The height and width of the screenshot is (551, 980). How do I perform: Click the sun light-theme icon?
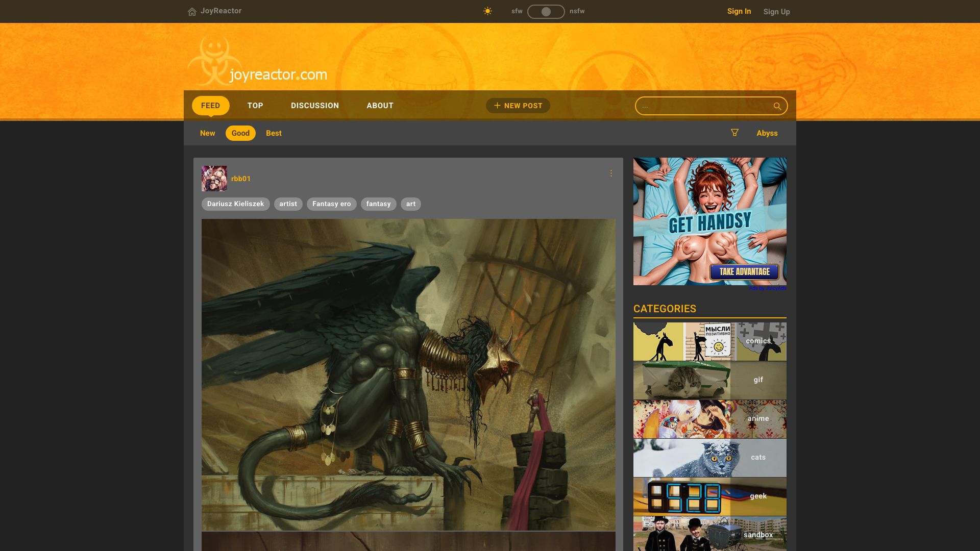pyautogui.click(x=487, y=11)
